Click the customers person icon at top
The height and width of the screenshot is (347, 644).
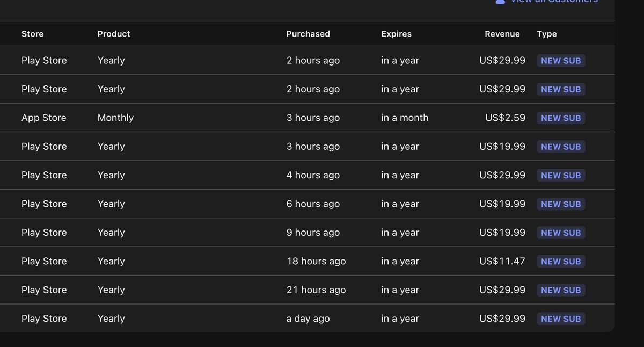click(500, 2)
